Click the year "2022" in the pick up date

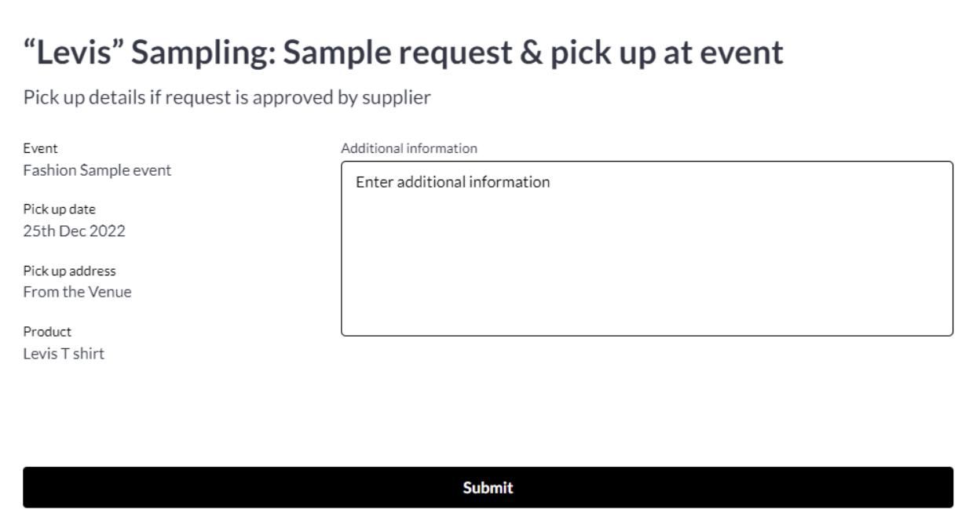coord(108,231)
